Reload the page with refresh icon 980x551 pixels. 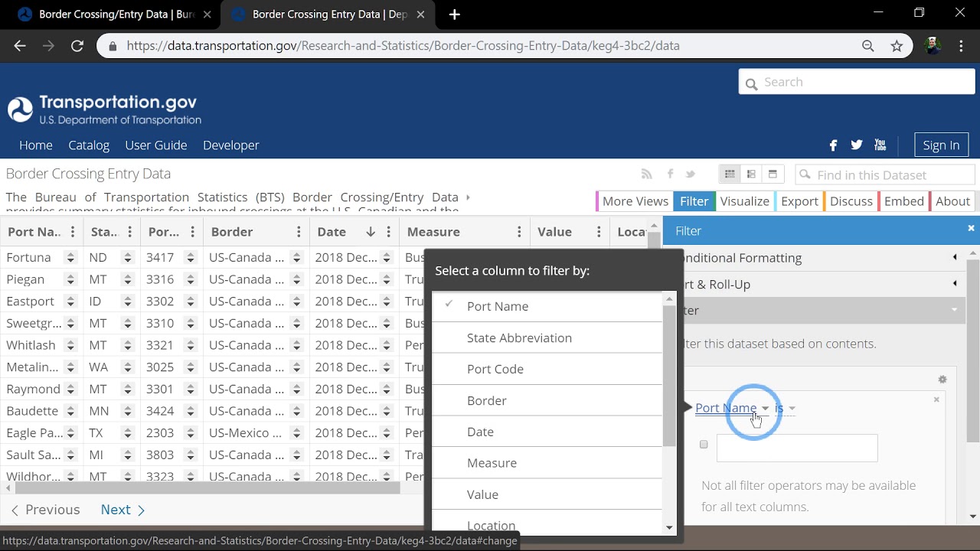pos(77,46)
